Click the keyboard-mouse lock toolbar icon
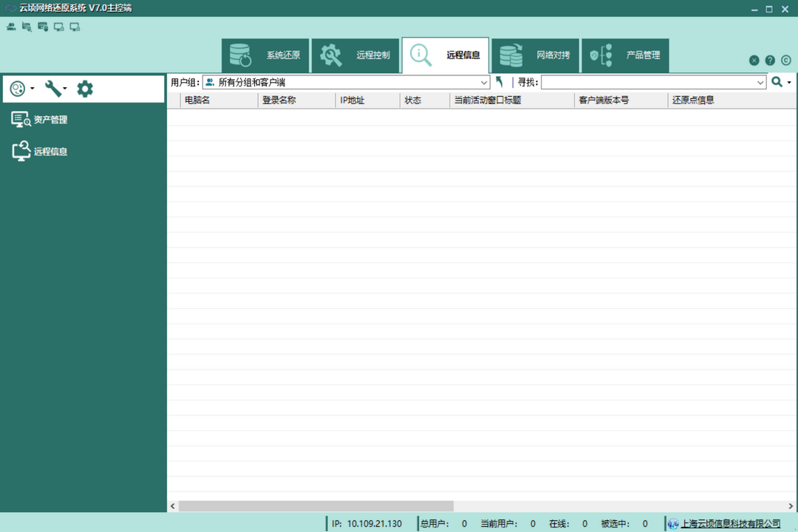This screenshot has width=798, height=532. pos(41,27)
